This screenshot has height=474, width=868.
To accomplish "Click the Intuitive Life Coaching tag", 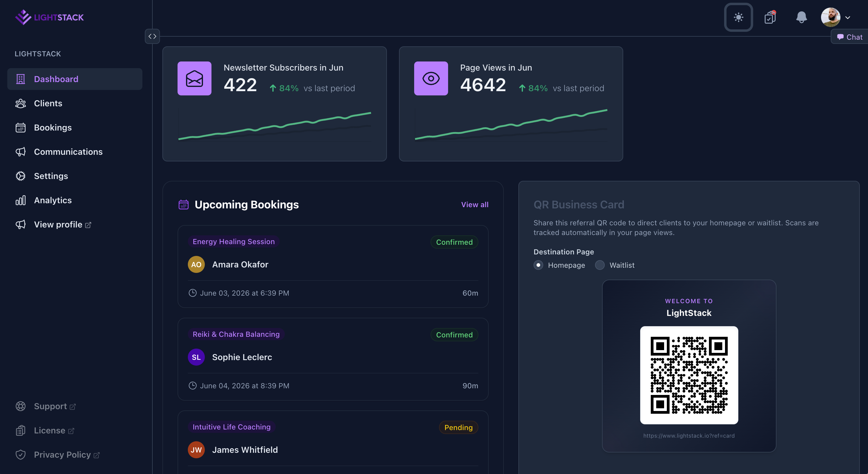I will [x=231, y=427].
